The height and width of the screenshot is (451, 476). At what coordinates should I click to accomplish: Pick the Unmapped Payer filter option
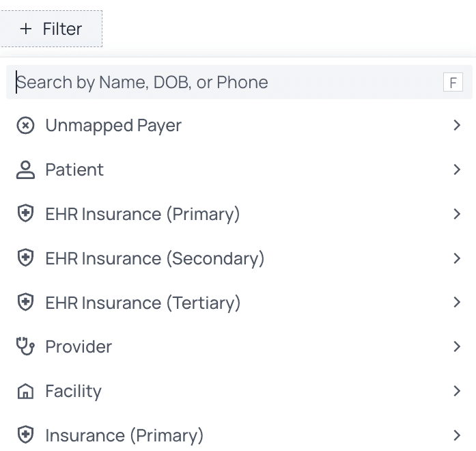point(113,126)
